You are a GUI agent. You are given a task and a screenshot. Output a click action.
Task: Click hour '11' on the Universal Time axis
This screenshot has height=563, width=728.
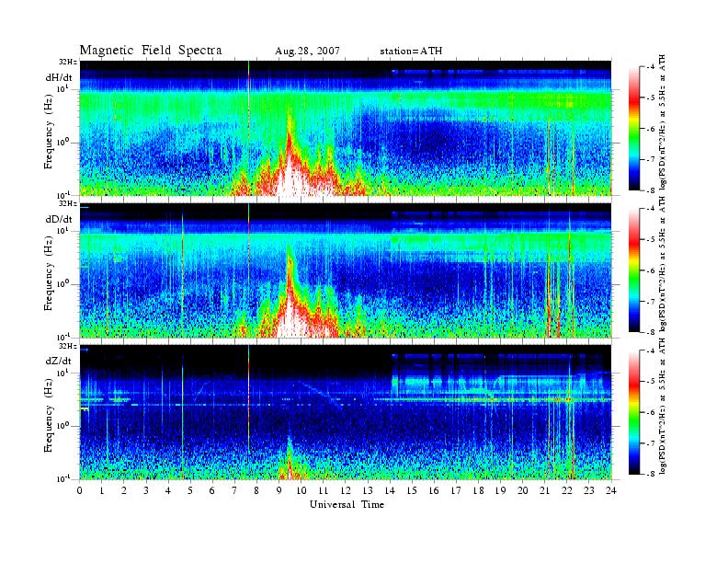pyautogui.click(x=324, y=490)
